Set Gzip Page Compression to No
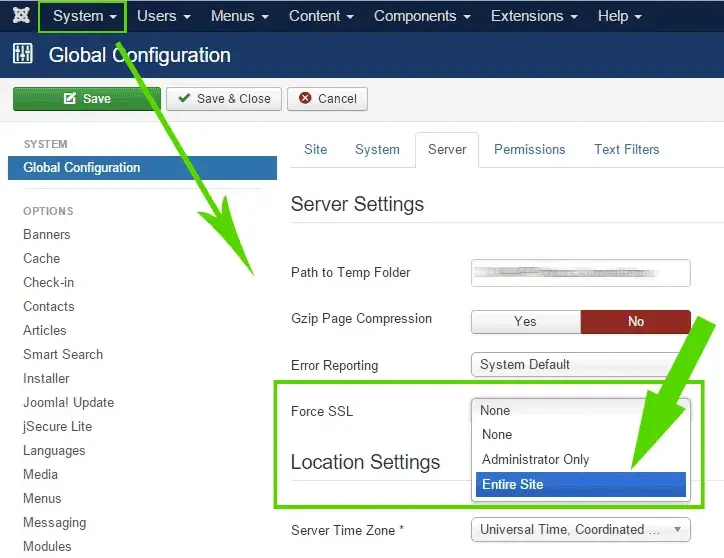Viewport: 724px width, 558px height. (635, 321)
